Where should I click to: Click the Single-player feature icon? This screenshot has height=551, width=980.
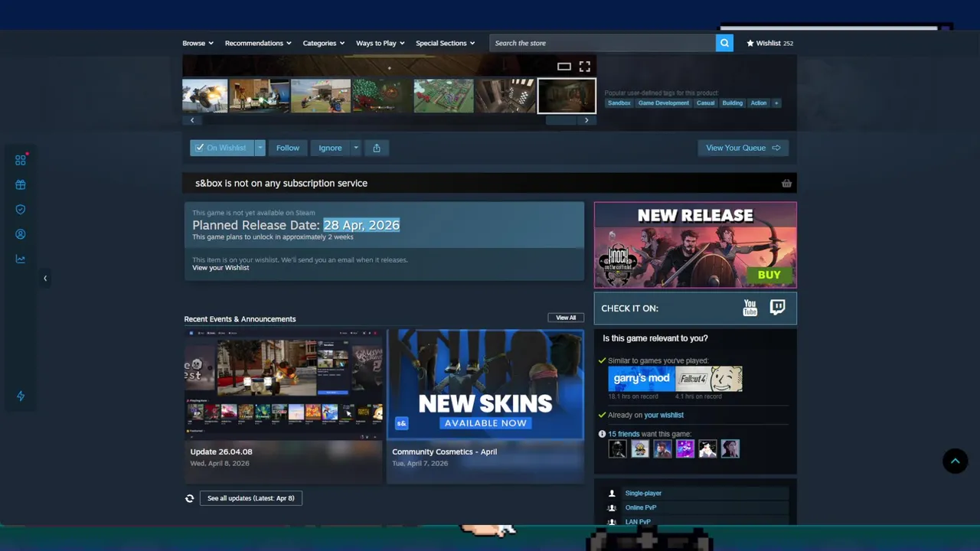point(612,494)
